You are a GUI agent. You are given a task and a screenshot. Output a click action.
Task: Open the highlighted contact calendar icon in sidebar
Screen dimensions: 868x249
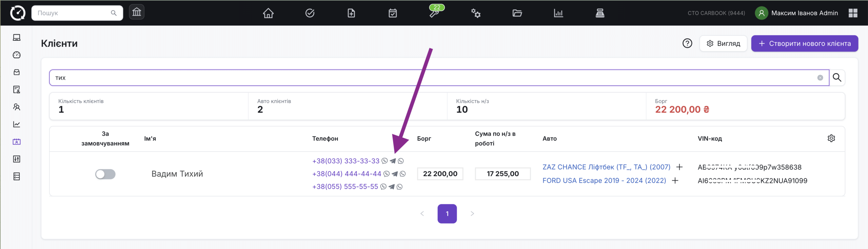pyautogui.click(x=17, y=142)
